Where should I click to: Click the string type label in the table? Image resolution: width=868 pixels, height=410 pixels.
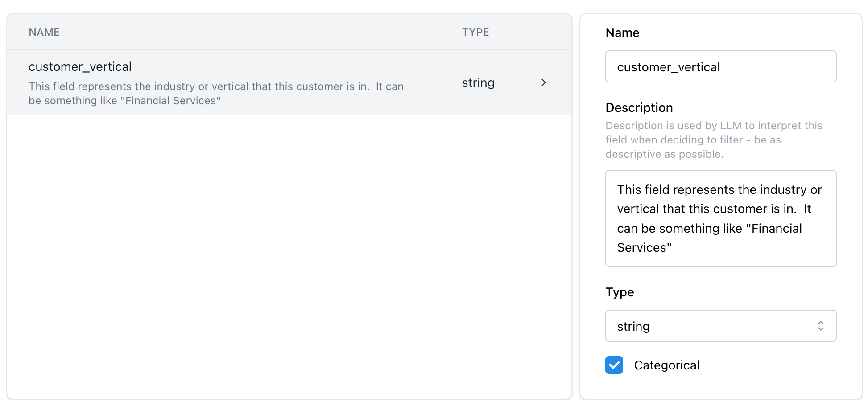tap(478, 82)
